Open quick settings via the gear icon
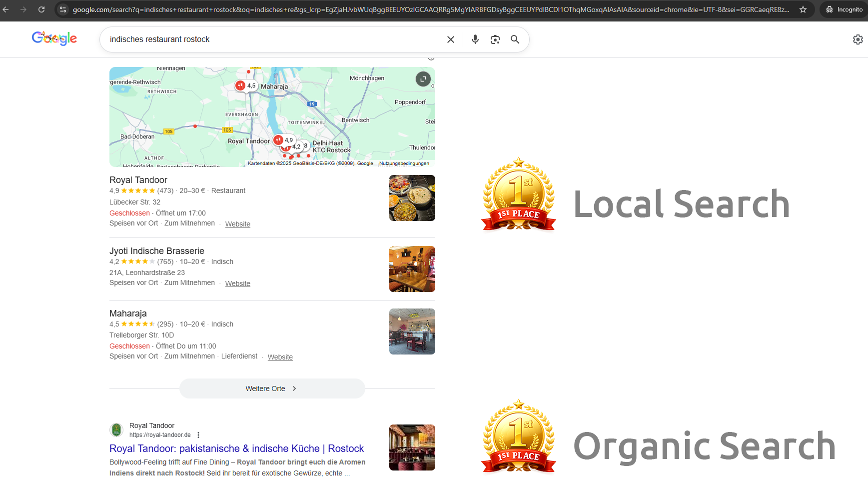 858,39
